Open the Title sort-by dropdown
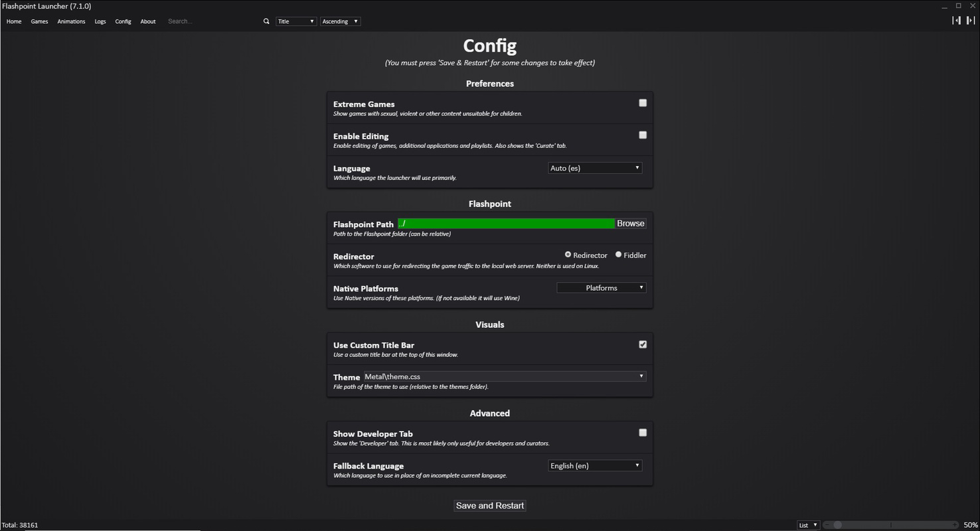 tap(296, 21)
